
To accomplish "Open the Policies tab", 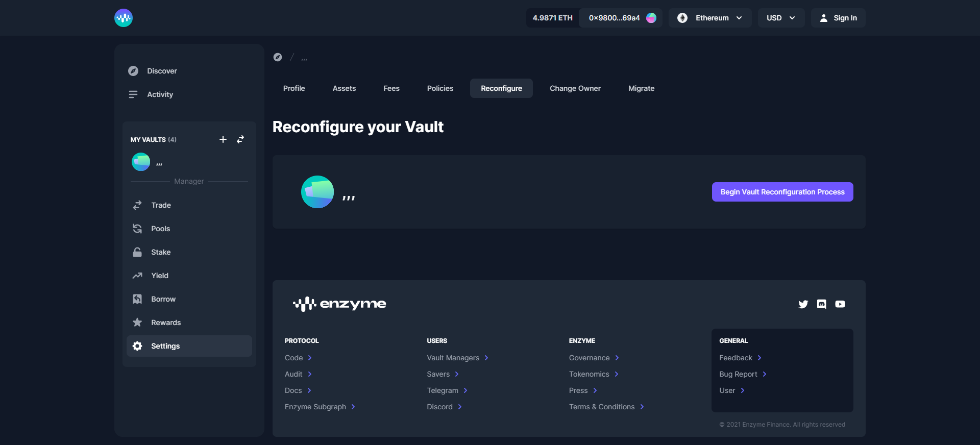I will click(x=440, y=88).
